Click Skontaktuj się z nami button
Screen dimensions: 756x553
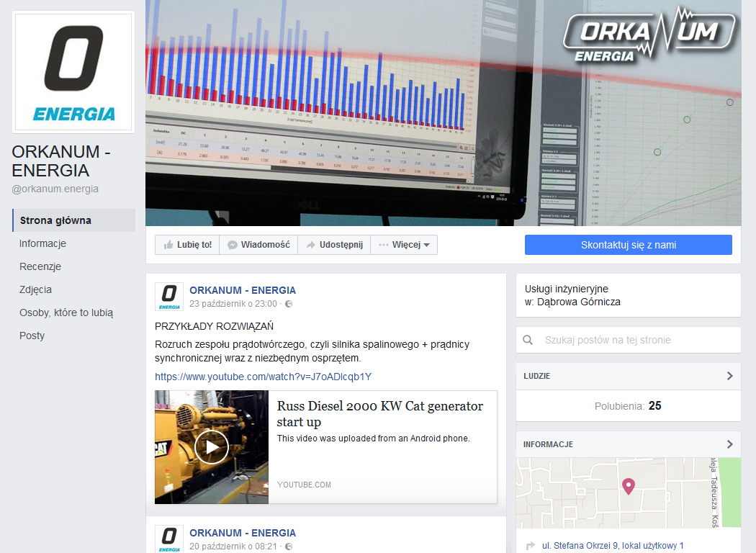pos(628,245)
